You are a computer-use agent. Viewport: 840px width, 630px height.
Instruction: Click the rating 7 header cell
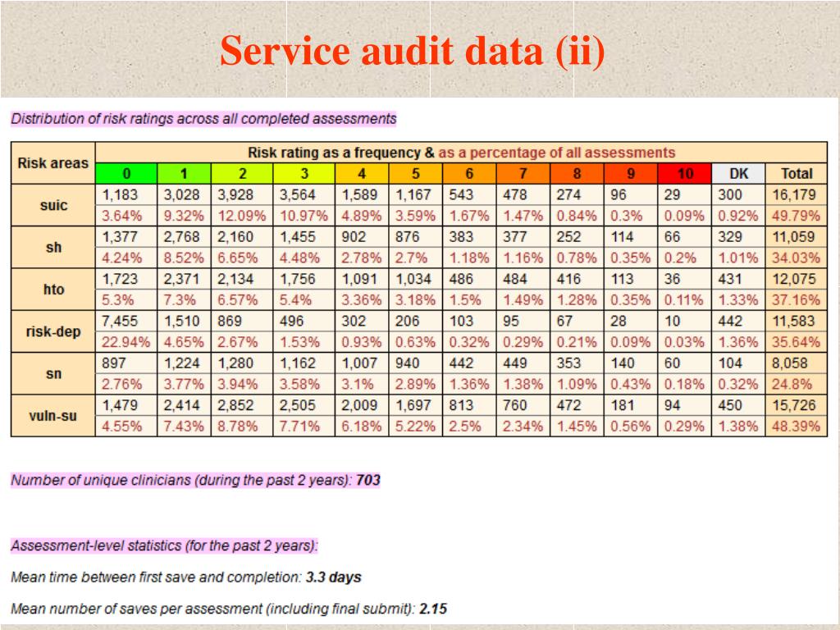523,174
